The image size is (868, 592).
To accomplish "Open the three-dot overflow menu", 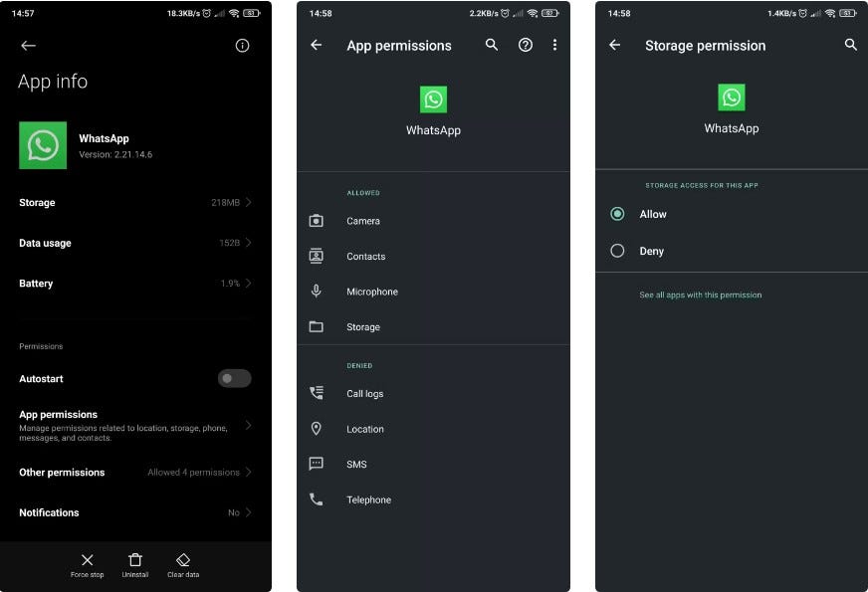I will (x=554, y=45).
